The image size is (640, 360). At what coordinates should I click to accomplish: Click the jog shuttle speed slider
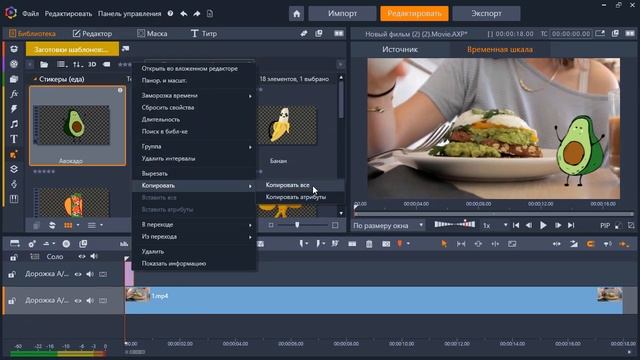tap(455, 224)
